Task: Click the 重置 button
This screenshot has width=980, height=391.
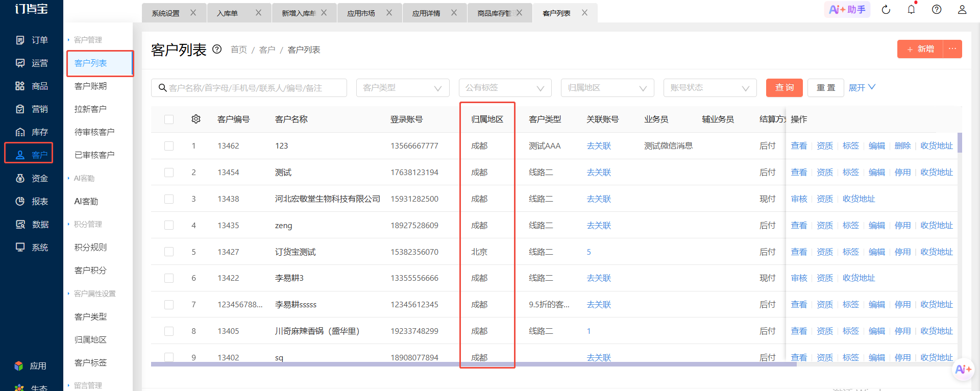Action: tap(826, 88)
